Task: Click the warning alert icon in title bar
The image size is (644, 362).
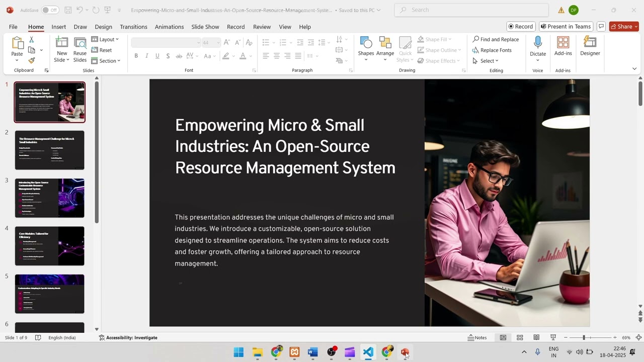Action: click(561, 10)
